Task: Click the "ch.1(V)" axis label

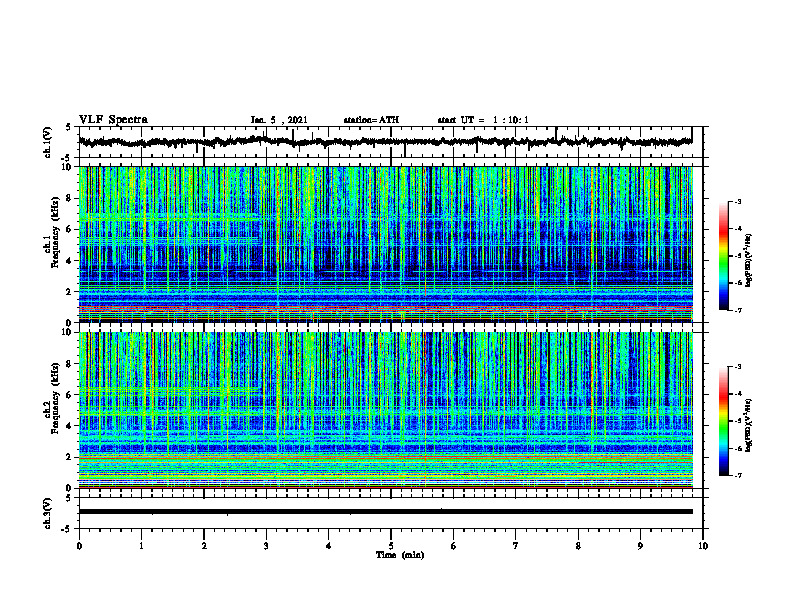Action: pyautogui.click(x=48, y=142)
